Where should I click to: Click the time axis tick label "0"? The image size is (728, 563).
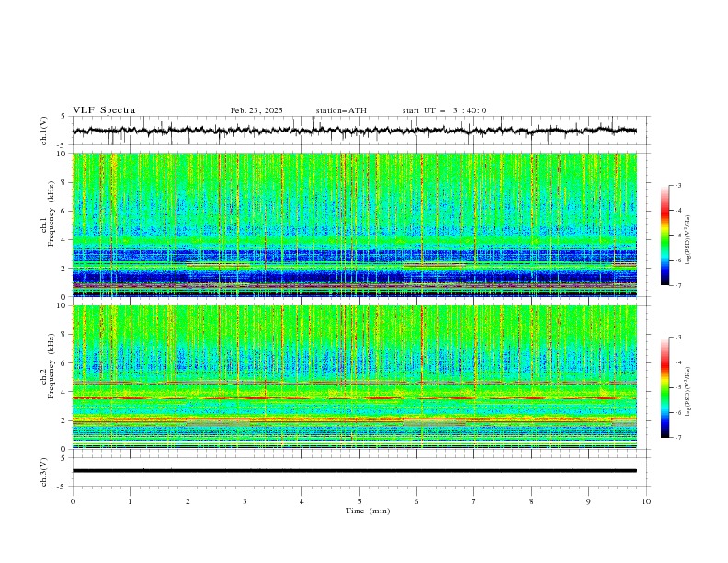coord(73,501)
